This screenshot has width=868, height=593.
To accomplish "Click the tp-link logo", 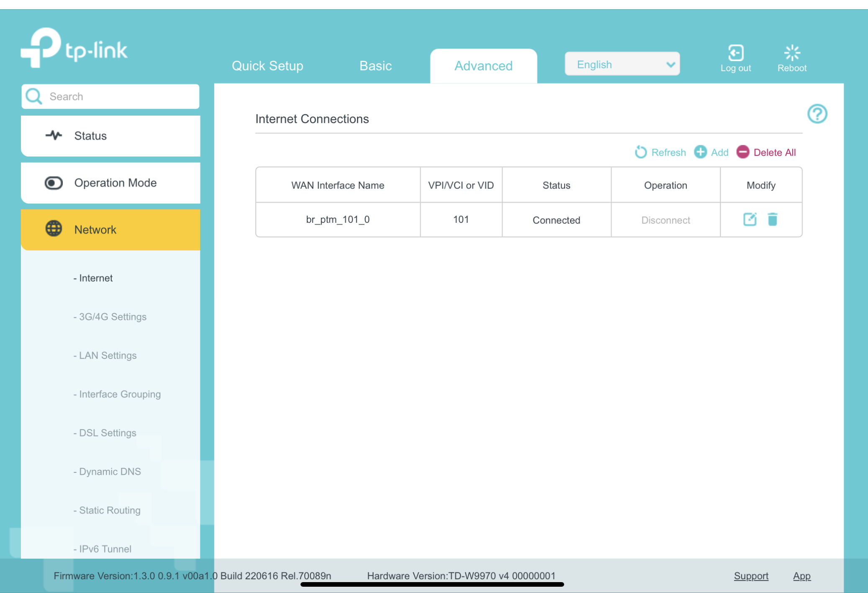I will (x=74, y=48).
